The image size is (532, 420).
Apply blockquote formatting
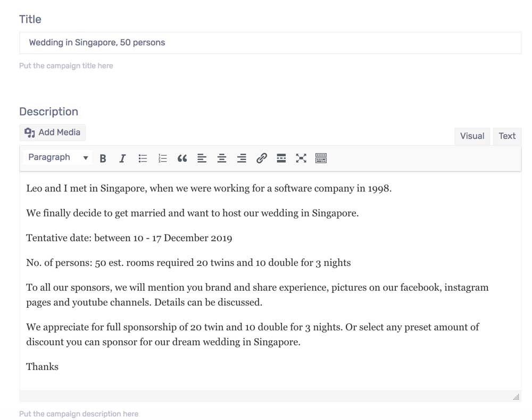(x=182, y=158)
